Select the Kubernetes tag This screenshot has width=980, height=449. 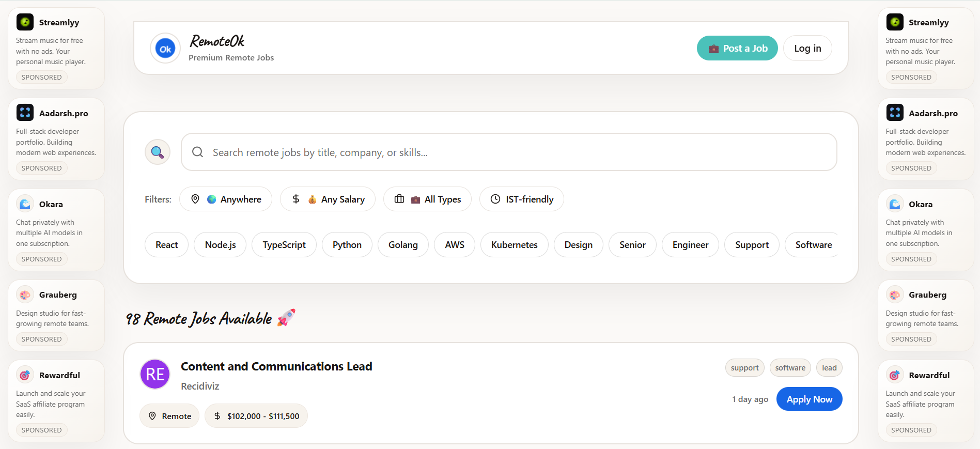click(514, 244)
